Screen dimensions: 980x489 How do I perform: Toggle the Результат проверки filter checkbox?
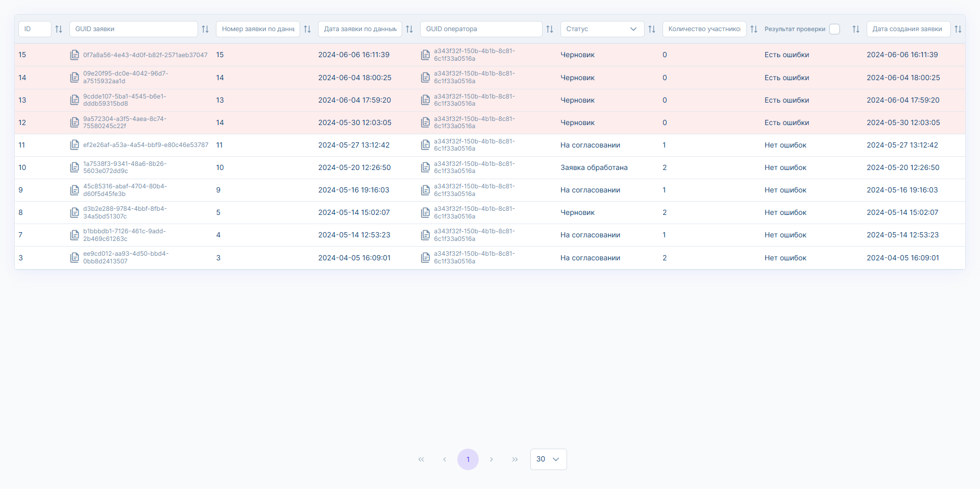(835, 29)
